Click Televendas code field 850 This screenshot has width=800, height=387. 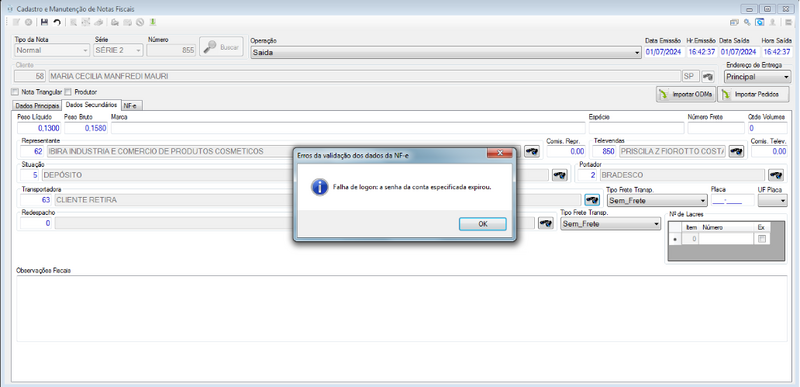(605, 151)
